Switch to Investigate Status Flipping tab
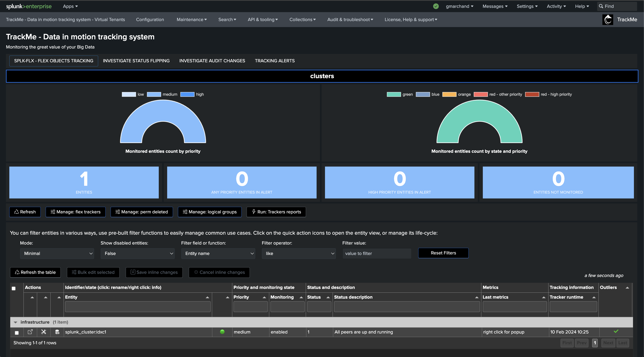 (x=136, y=61)
